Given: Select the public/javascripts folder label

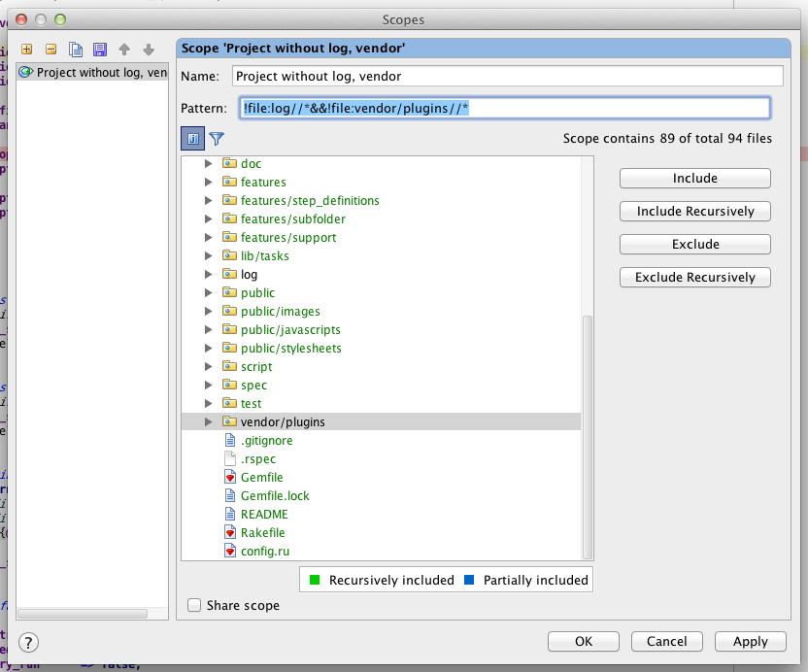Looking at the screenshot, I should 290,330.
